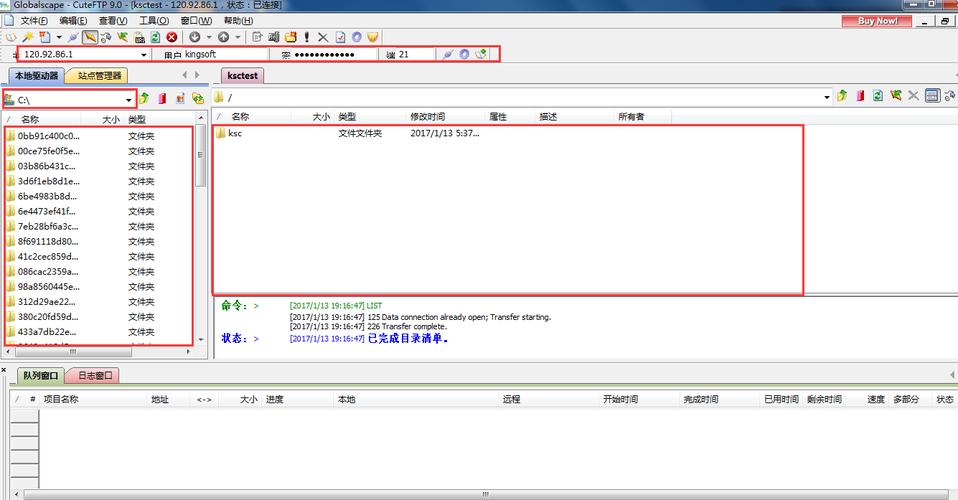The image size is (958, 500).
Task: Click the red X delete icon in main toolbar
Action: click(323, 37)
